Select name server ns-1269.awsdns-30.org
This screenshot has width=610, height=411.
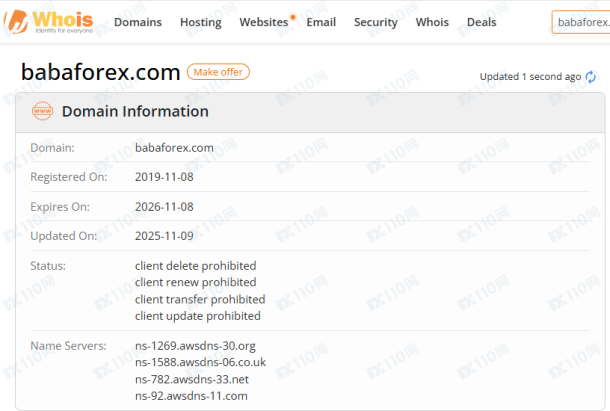point(195,346)
